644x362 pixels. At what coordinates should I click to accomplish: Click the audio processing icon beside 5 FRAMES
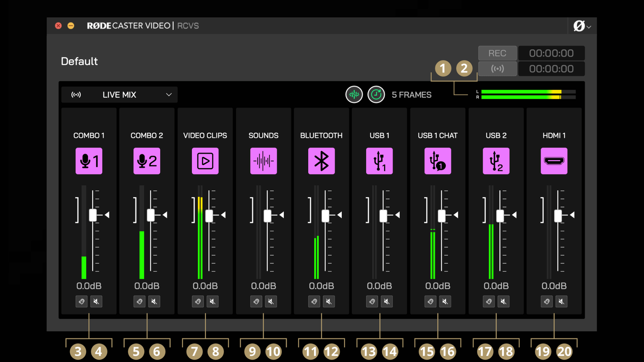354,95
